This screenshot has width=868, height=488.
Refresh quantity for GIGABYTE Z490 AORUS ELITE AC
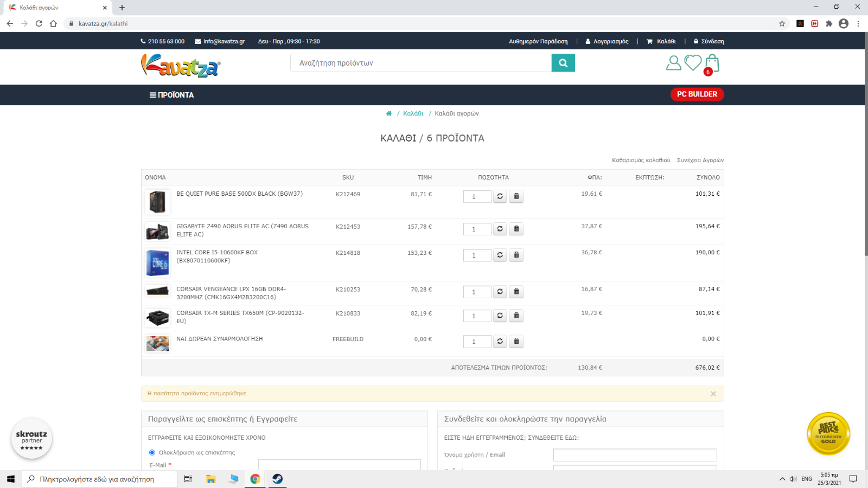pyautogui.click(x=500, y=229)
